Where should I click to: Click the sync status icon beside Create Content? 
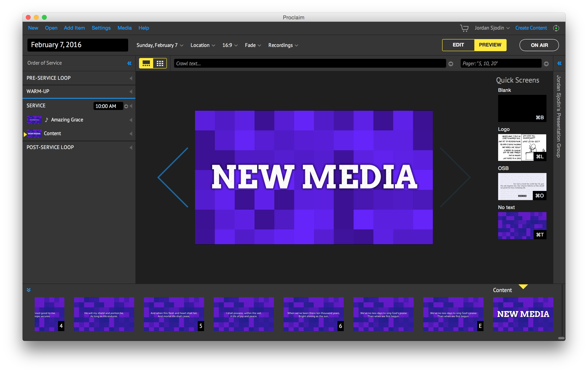(556, 28)
